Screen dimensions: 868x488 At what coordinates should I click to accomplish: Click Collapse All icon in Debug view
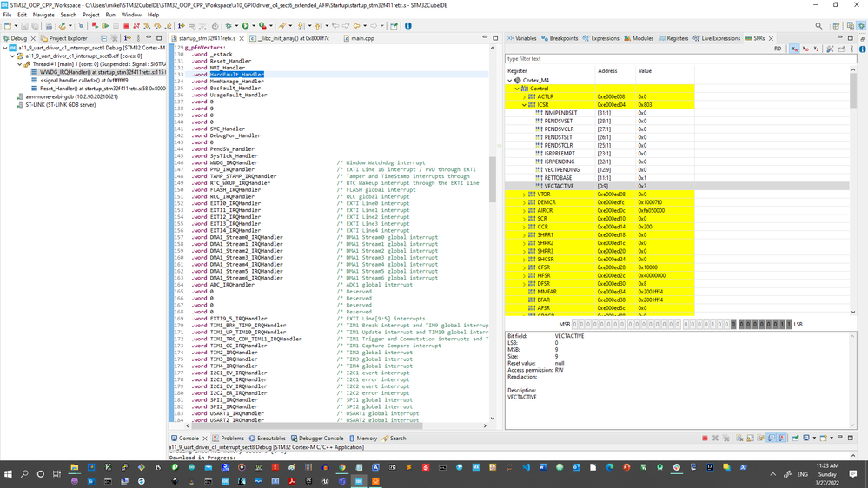[103, 38]
